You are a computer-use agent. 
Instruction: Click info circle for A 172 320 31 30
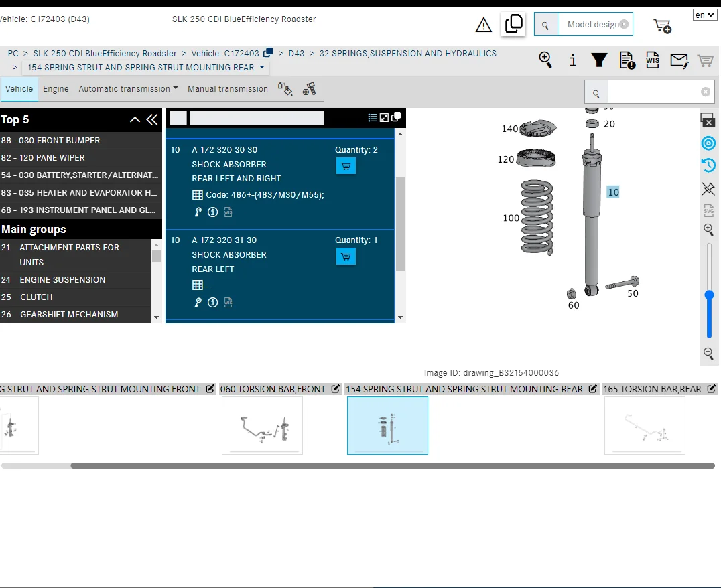tap(212, 303)
